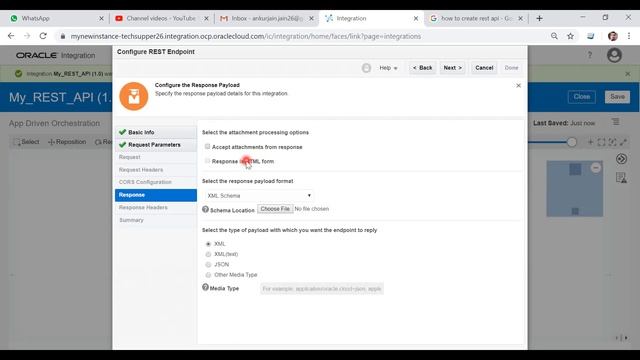Screen dimensions: 640x360
Task: Select the JSON payload radio button
Action: (x=208, y=264)
